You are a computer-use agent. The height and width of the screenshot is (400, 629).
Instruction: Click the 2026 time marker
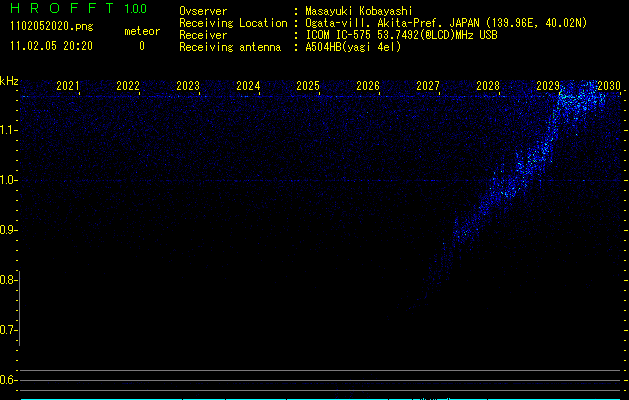[368, 86]
